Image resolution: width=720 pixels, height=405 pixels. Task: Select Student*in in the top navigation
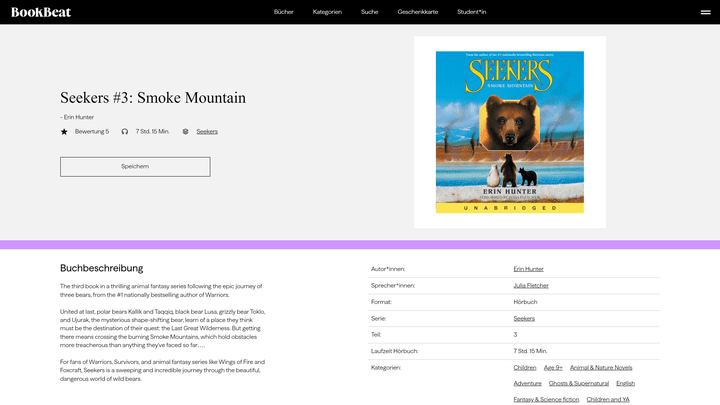[x=471, y=12]
